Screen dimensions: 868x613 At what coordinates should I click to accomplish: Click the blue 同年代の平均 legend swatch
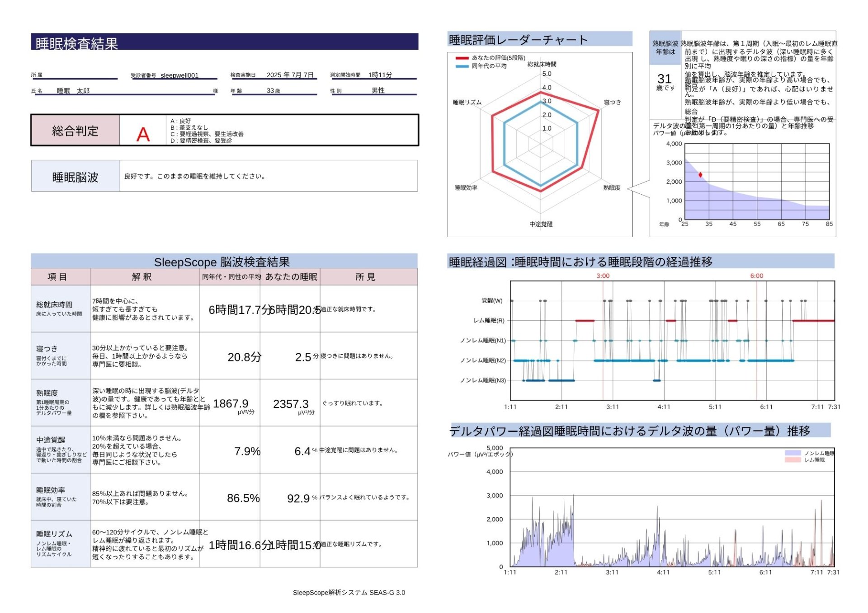(x=462, y=66)
